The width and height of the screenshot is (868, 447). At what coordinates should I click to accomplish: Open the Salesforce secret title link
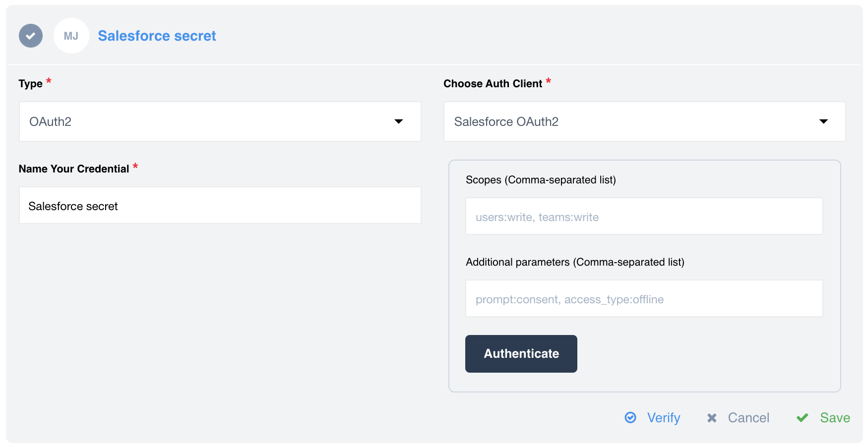[157, 36]
